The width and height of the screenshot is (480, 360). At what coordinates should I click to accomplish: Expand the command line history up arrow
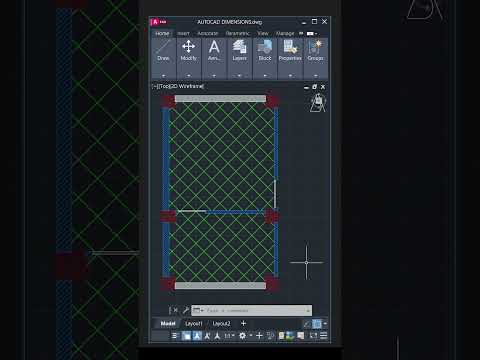[308, 311]
